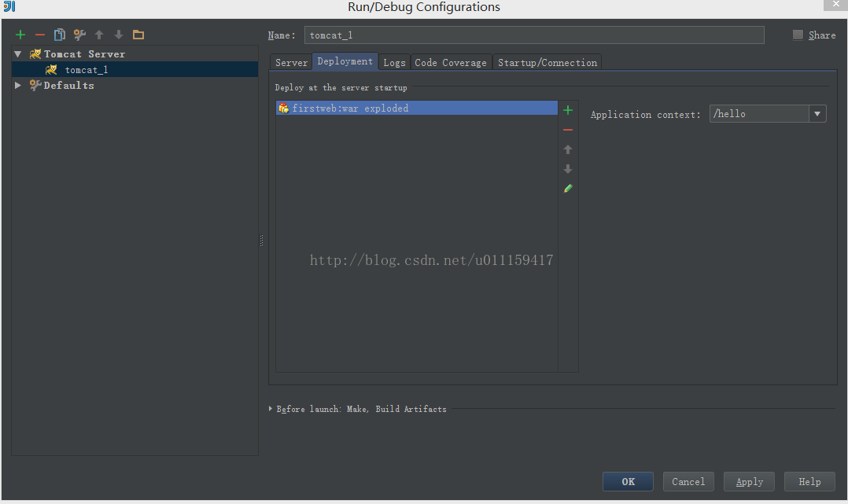
Task: Create new folder for configurations
Action: (138, 35)
